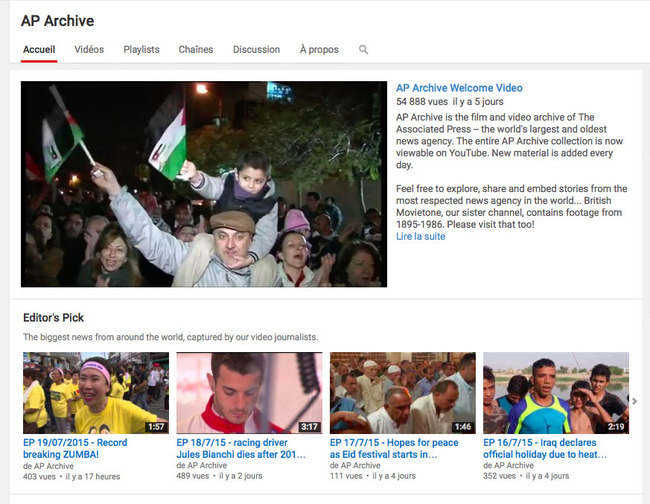Click 'de AP Archive' under the ZUMBA video
Screen dimensions: 650x504
[x=49, y=466]
